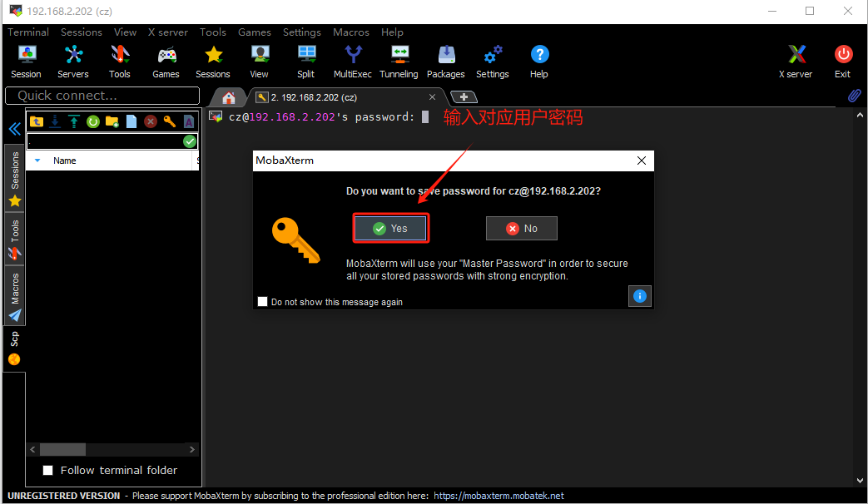The image size is (868, 504).
Task: Confirm the SFTP path with green check
Action: 190,141
